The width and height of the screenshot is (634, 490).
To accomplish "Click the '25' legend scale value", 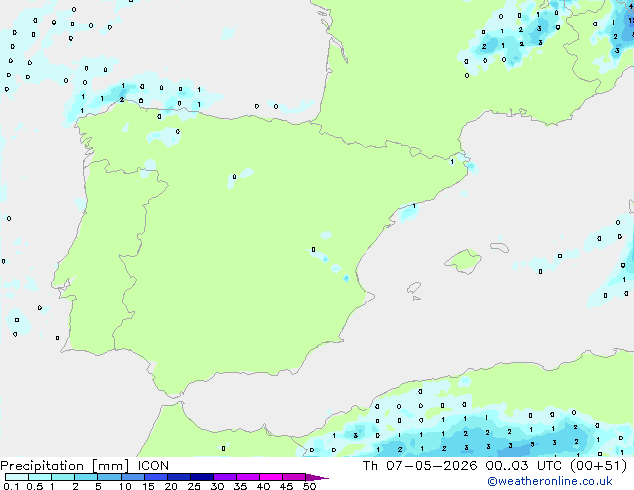I will [194, 486].
